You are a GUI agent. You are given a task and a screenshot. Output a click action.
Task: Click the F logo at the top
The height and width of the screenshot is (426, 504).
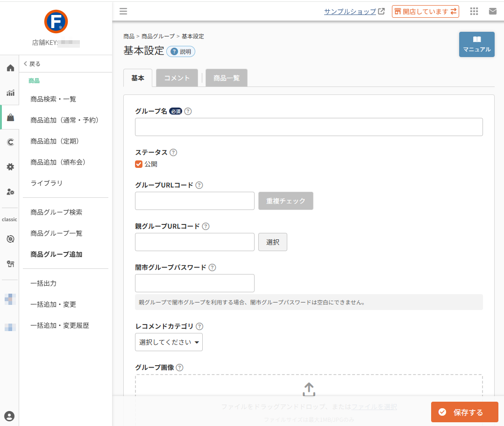(x=56, y=22)
